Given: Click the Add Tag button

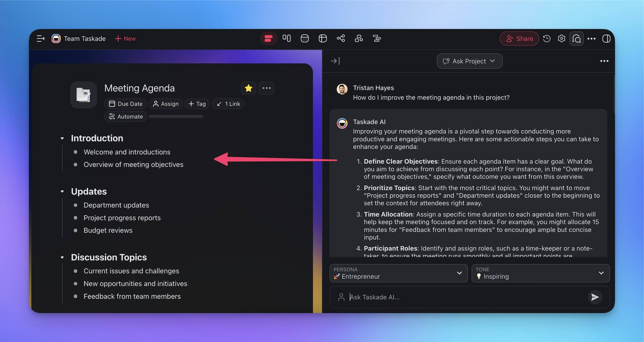Looking at the screenshot, I should tap(198, 103).
